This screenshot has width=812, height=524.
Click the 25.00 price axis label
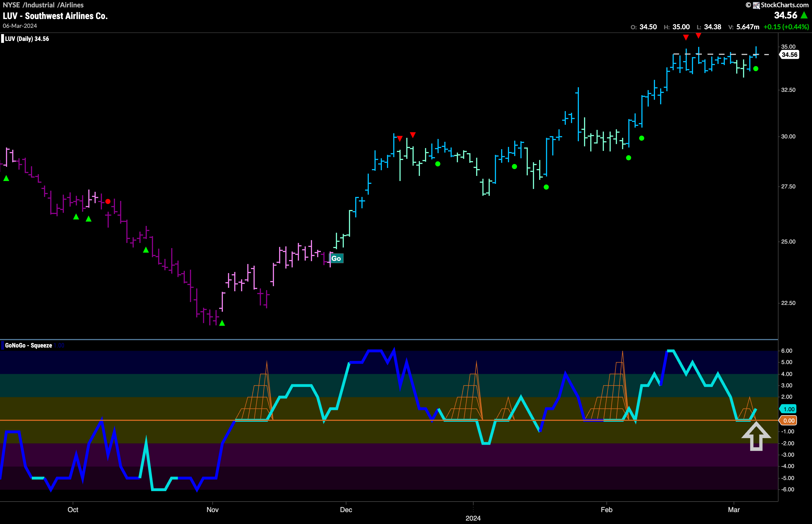click(788, 242)
